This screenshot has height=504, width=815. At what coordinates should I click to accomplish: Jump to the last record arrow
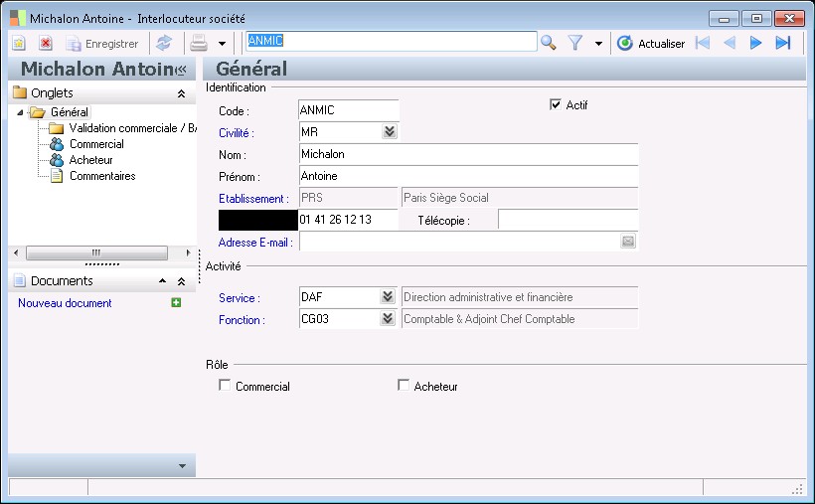point(783,43)
